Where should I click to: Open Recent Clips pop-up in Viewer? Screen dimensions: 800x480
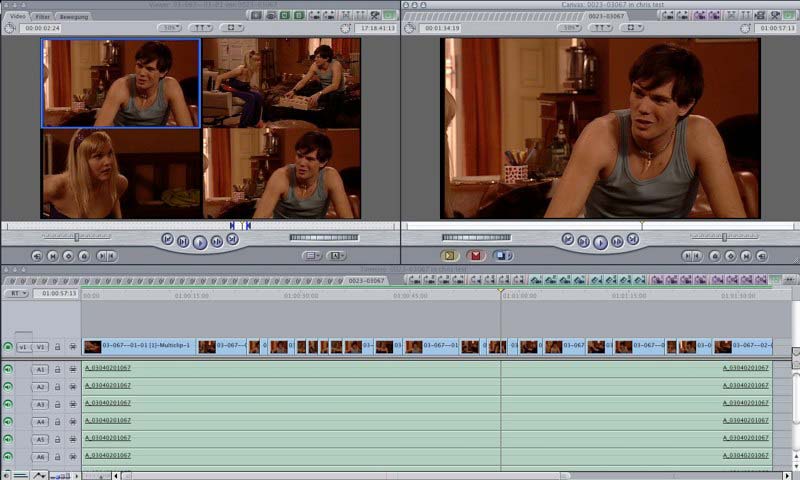(311, 256)
